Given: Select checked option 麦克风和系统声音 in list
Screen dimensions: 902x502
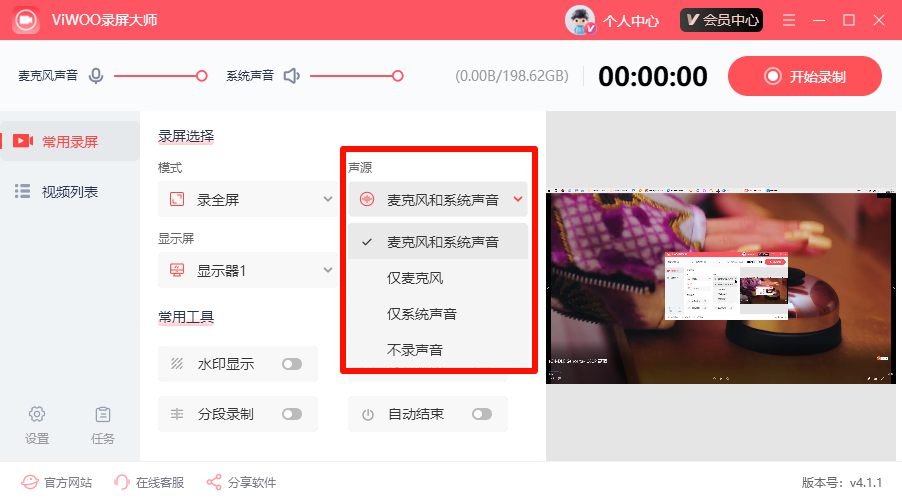Looking at the screenshot, I should tap(438, 242).
